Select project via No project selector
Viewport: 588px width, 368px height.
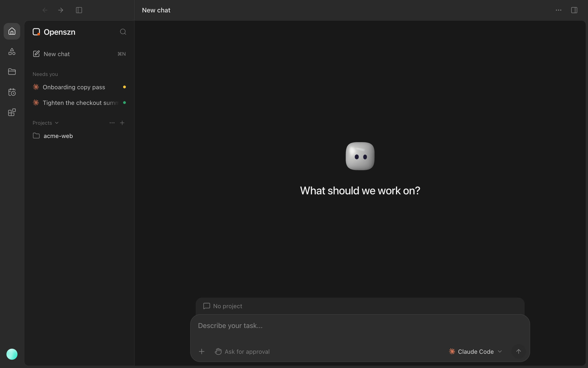(223, 306)
